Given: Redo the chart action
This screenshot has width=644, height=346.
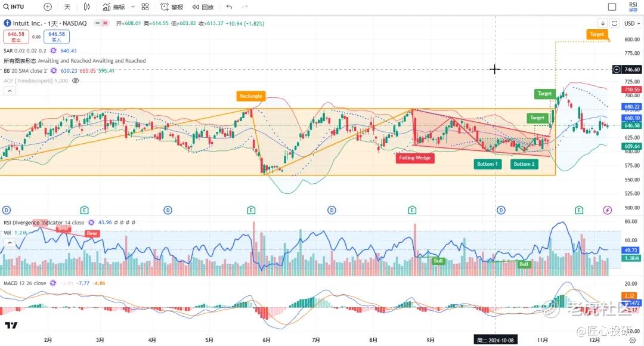Looking at the screenshot, I should tap(245, 7).
